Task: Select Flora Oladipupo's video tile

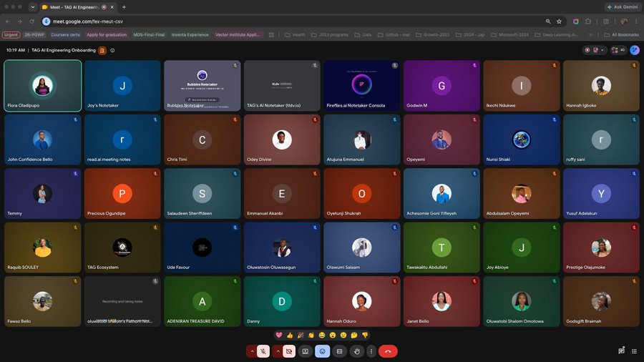Action: pos(43,86)
